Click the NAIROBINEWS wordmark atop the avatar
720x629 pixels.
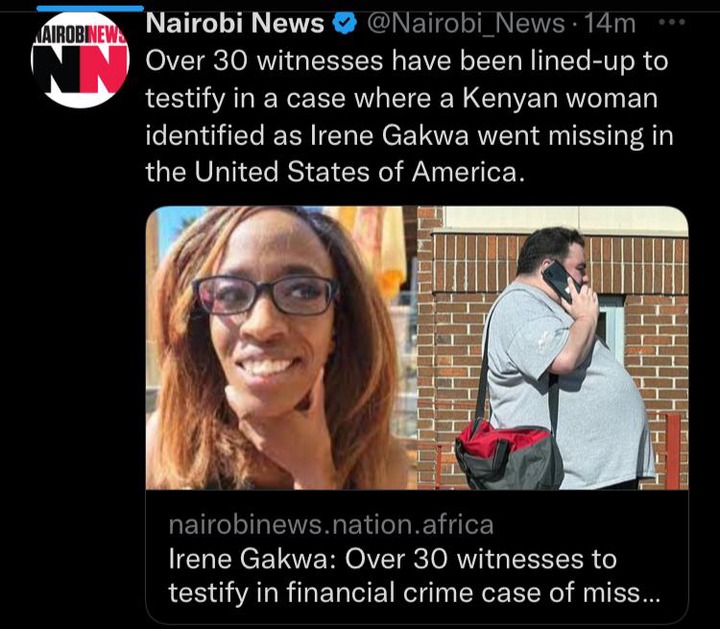81,35
